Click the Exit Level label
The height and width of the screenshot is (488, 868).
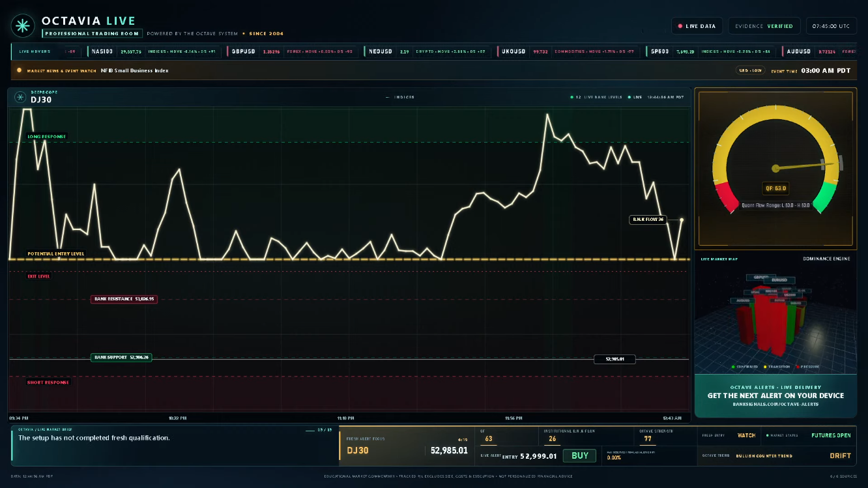38,276
